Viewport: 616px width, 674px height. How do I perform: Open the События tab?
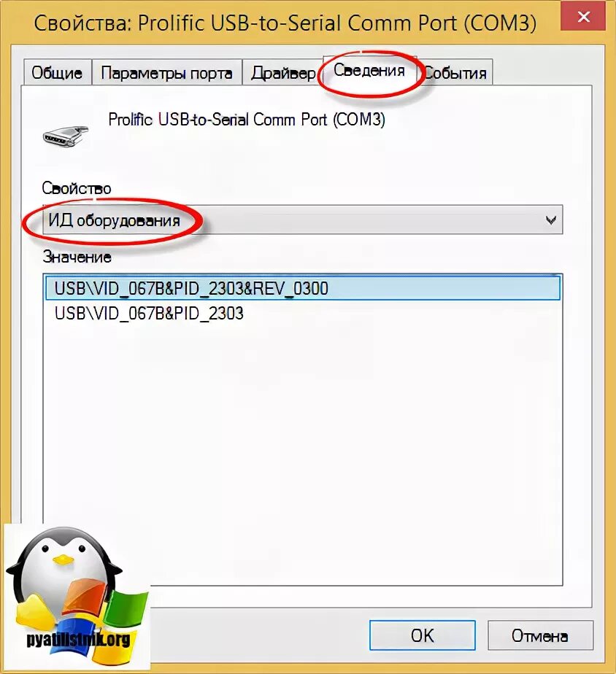point(455,72)
